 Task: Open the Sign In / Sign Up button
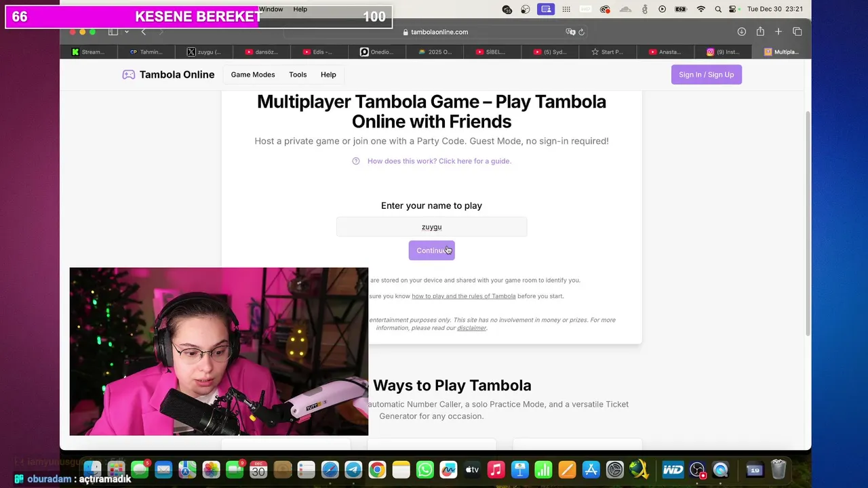(706, 75)
